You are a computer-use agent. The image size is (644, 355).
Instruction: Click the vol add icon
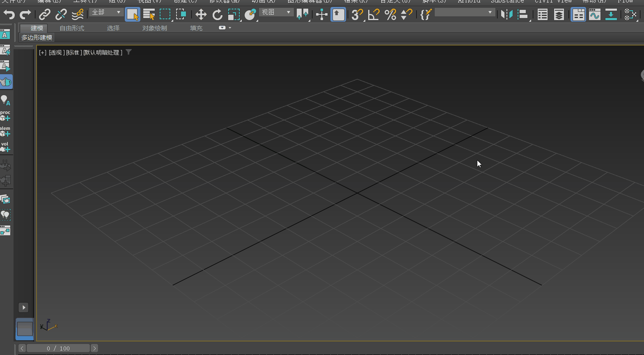(x=5, y=147)
